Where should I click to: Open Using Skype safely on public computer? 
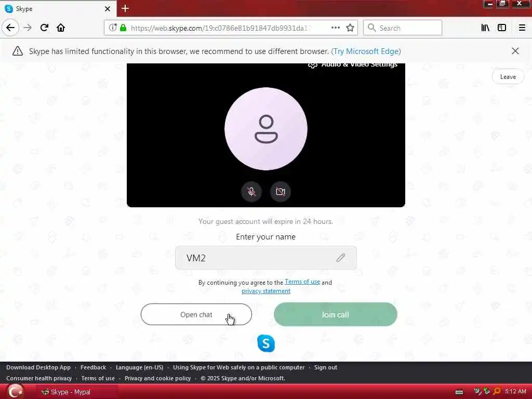pos(238,367)
